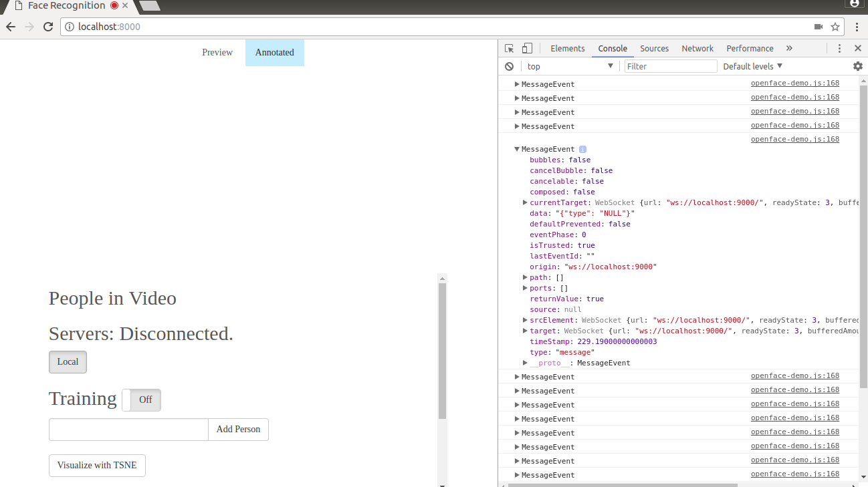Open the DevTools customize menu (three dots)
Image resolution: width=868 pixels, height=487 pixels.
pyautogui.click(x=839, y=48)
